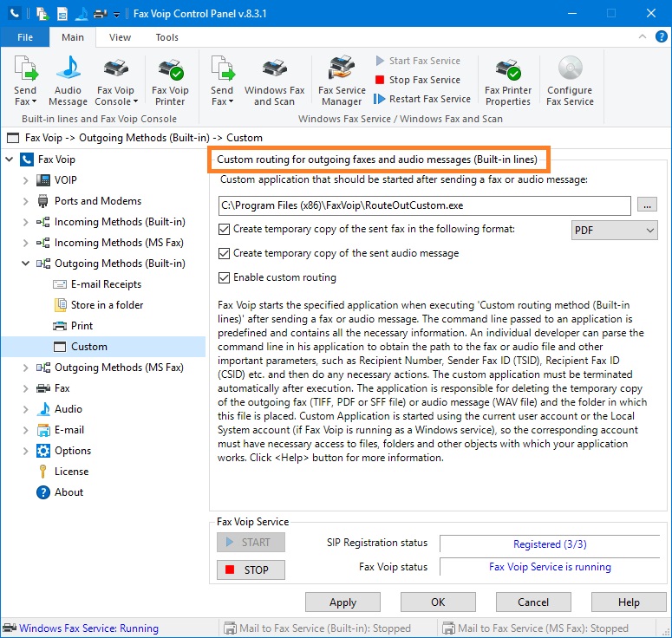Select Ports and Modems in tree

click(98, 201)
